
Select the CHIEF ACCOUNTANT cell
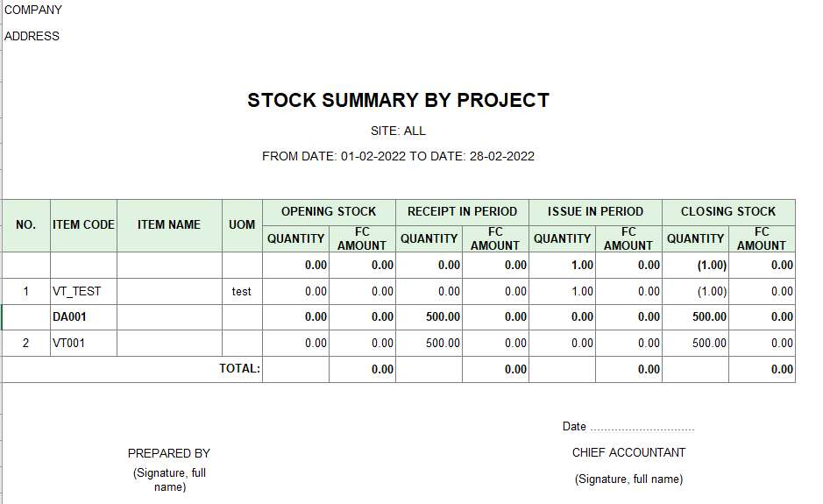(628, 452)
